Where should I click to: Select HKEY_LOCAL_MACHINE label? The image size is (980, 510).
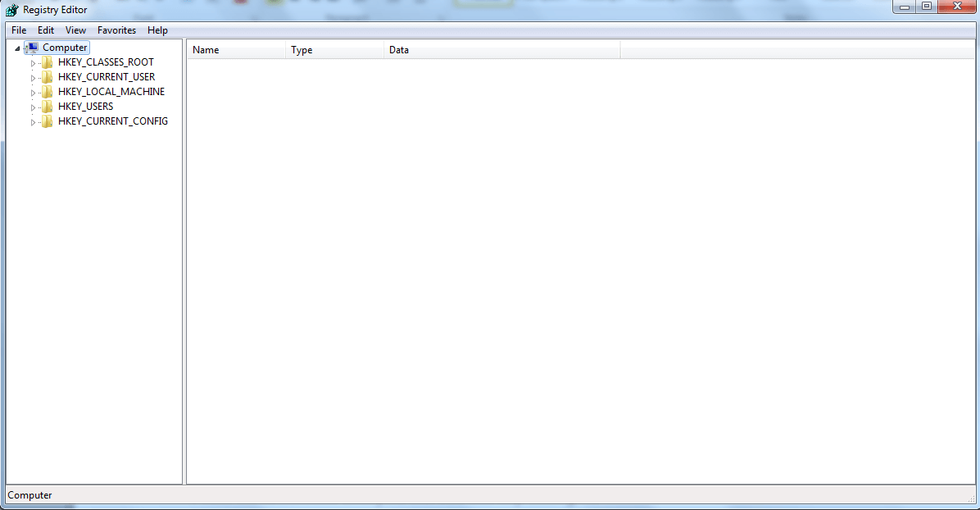[x=111, y=91]
